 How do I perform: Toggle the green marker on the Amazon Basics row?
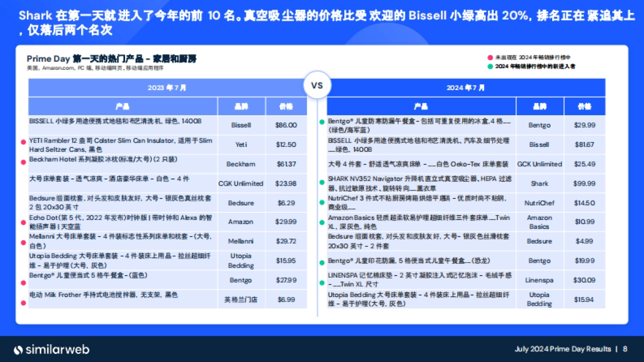[x=322, y=222]
